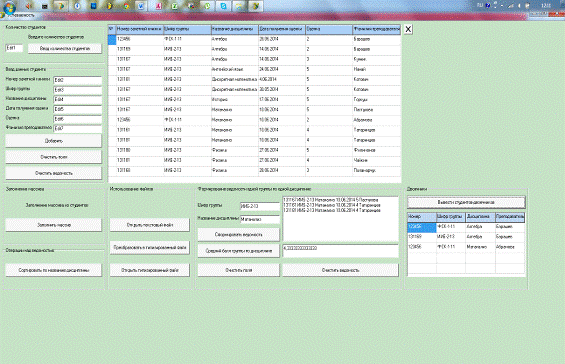Open Skype from the taskbar
The image size is (565, 364).
click(x=223, y=6)
